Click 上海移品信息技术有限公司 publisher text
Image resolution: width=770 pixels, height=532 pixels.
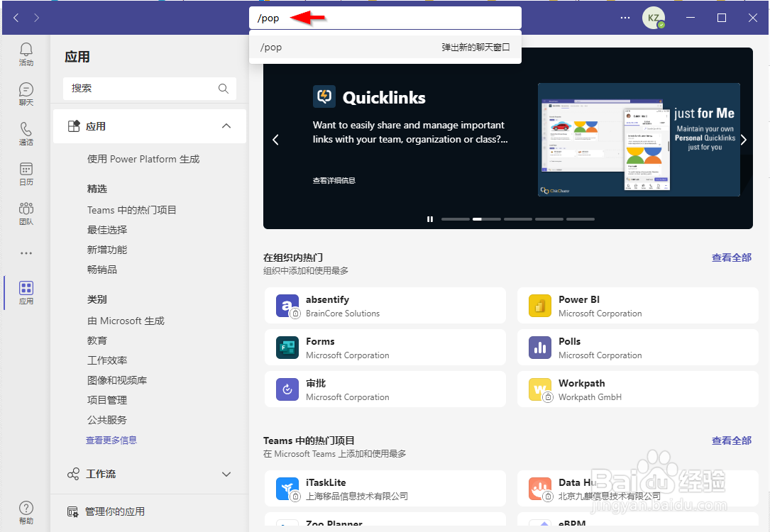tap(357, 497)
